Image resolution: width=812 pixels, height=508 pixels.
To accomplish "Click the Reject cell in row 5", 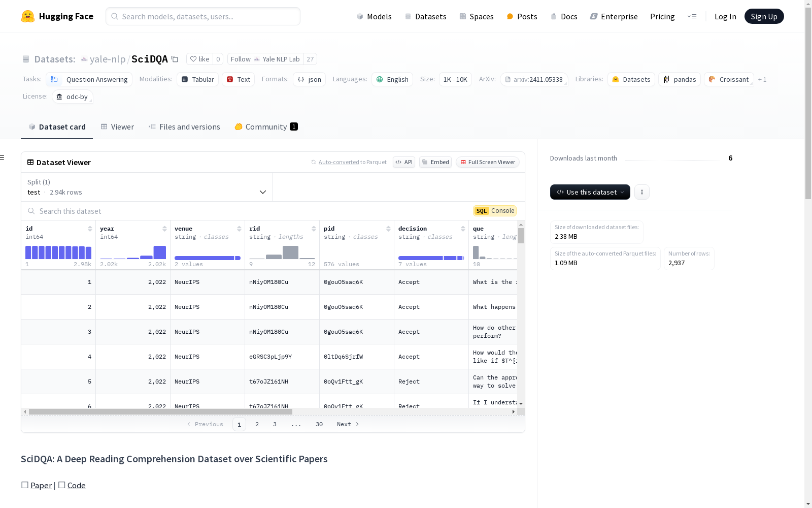I will click(x=431, y=382).
